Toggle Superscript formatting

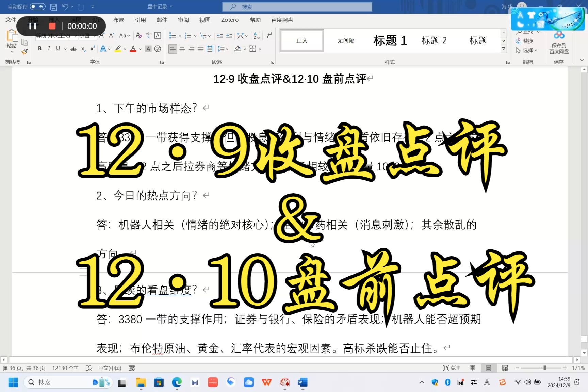click(x=92, y=49)
